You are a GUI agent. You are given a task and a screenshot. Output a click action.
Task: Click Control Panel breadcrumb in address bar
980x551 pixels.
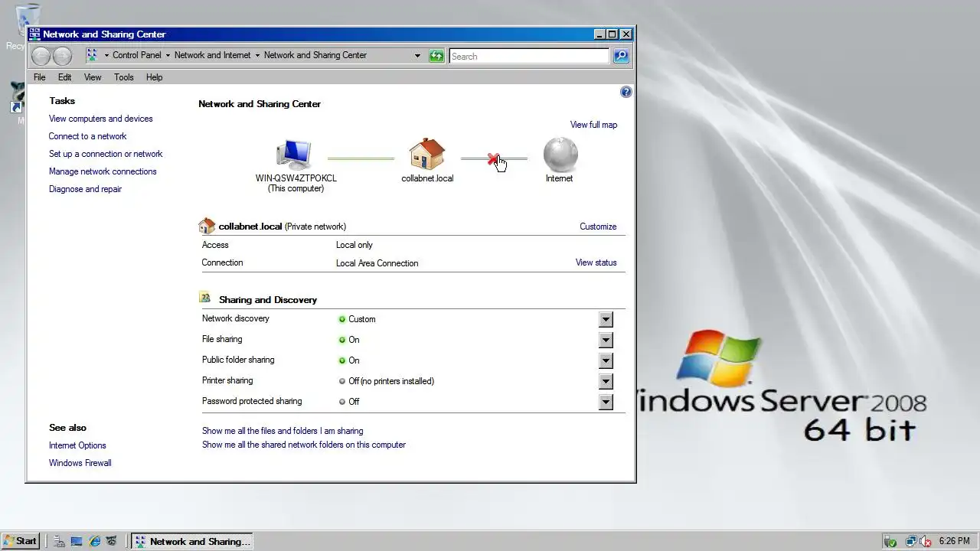(x=137, y=55)
